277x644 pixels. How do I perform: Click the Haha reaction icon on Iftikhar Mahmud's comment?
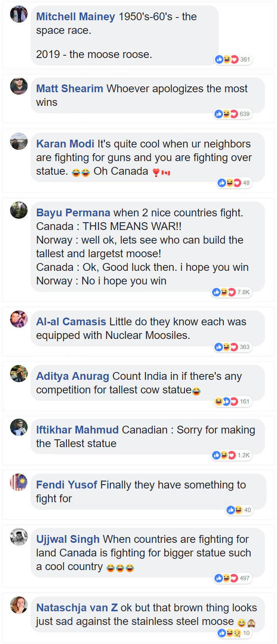[x=225, y=455]
